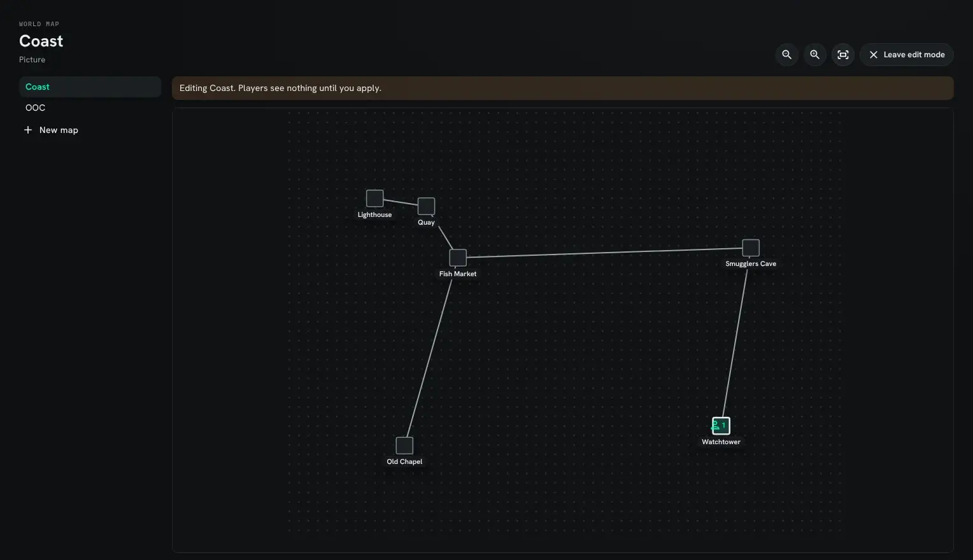Fit map to screen
This screenshot has height=560, width=973.
point(843,55)
